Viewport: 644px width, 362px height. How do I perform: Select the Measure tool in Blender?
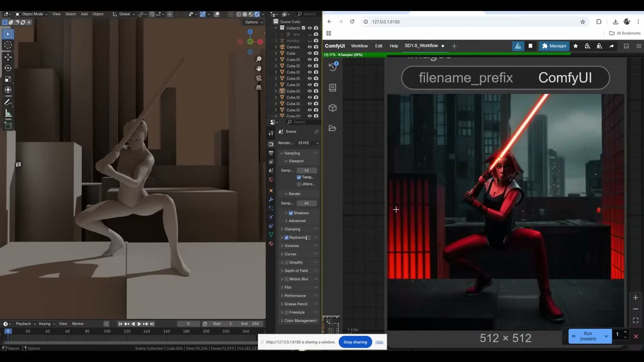coord(8,114)
